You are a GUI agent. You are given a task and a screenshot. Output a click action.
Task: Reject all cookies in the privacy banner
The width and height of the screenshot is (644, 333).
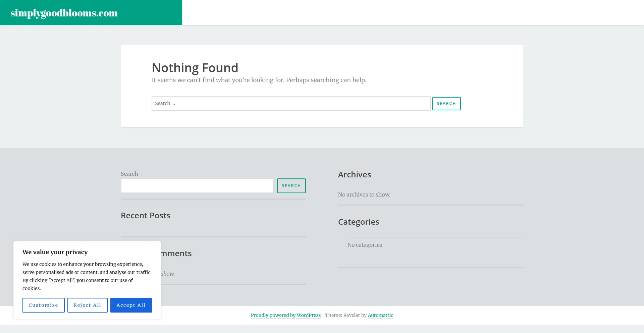[x=87, y=305]
